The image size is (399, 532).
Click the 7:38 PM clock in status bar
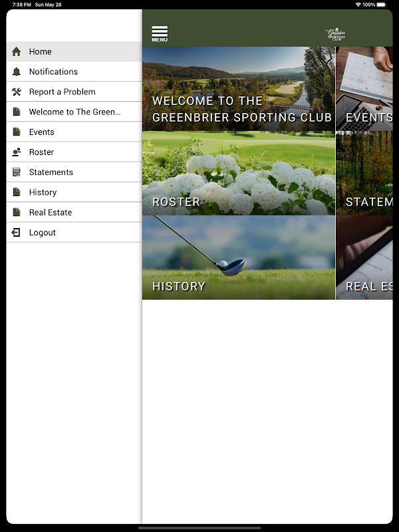[22, 5]
